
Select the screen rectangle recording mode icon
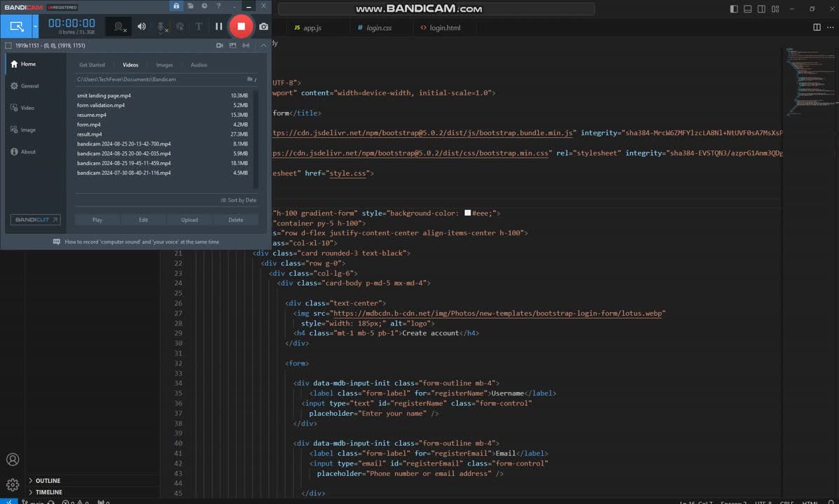tap(16, 27)
